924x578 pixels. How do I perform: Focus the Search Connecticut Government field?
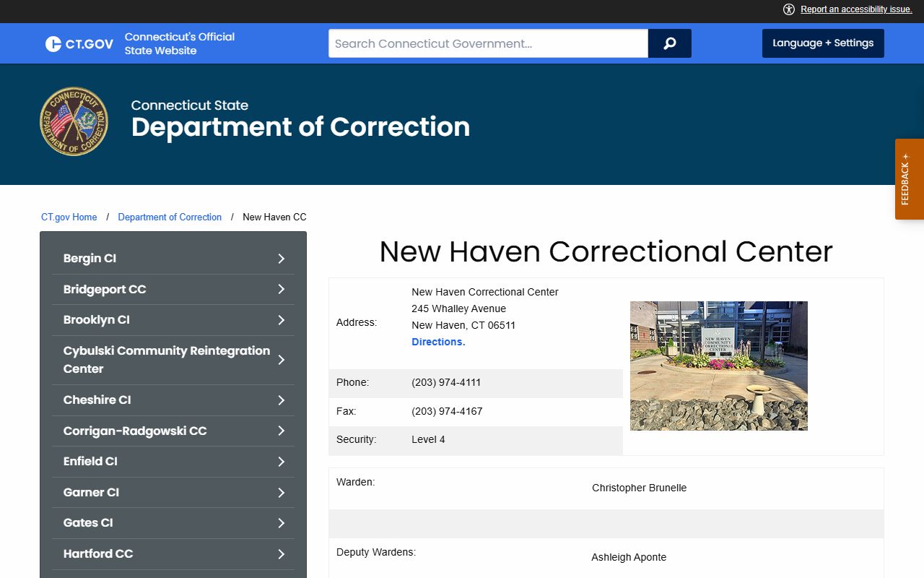[488, 43]
